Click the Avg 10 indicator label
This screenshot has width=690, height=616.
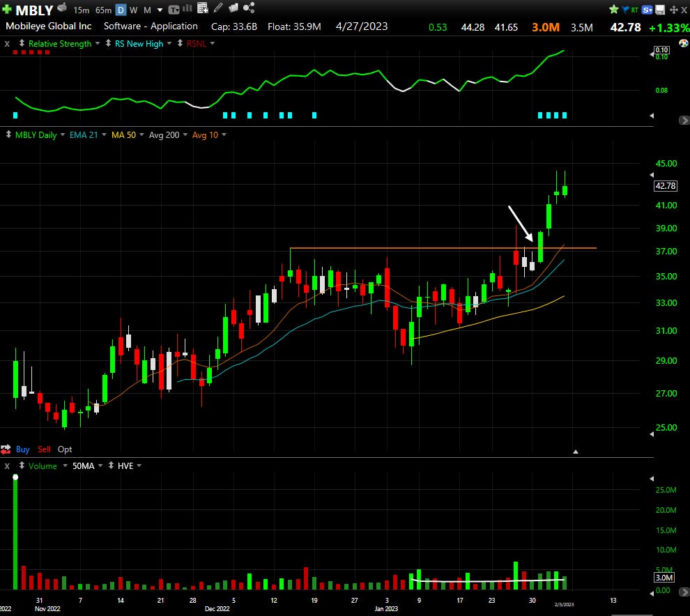coord(205,134)
